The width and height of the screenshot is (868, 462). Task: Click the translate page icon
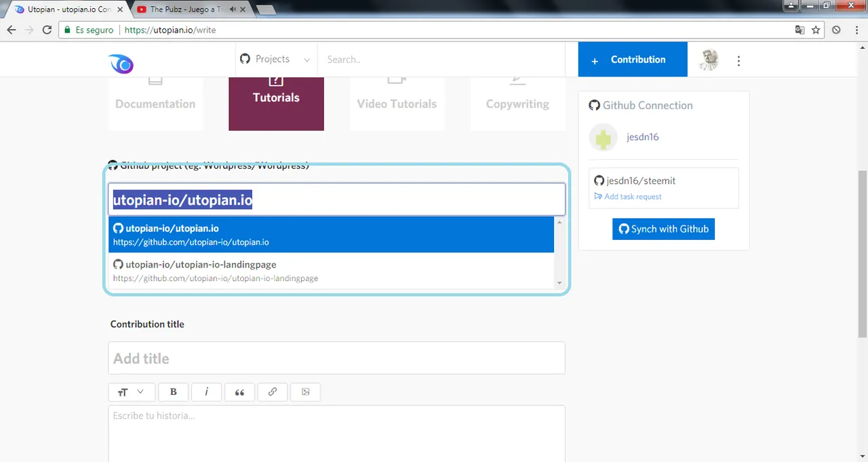pyautogui.click(x=800, y=30)
